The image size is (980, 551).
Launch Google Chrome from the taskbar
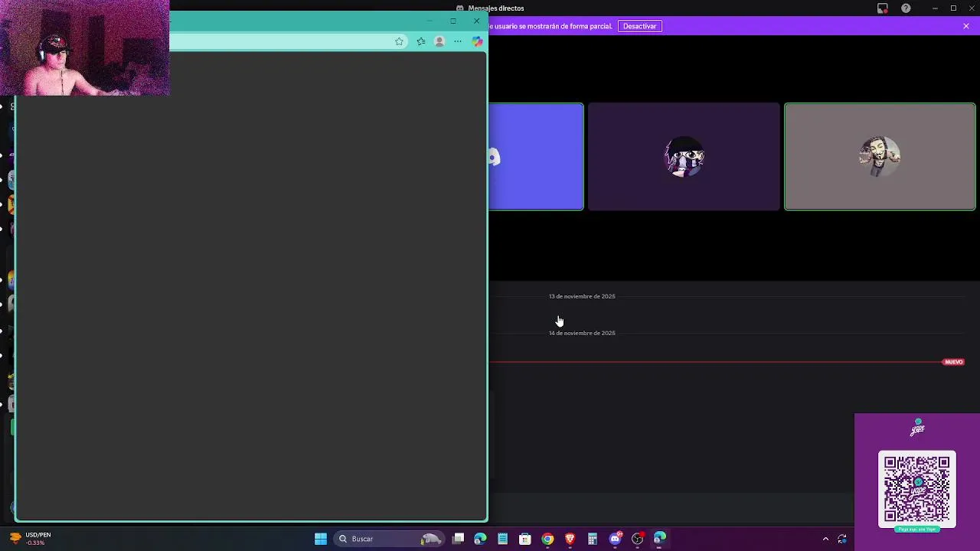click(547, 539)
